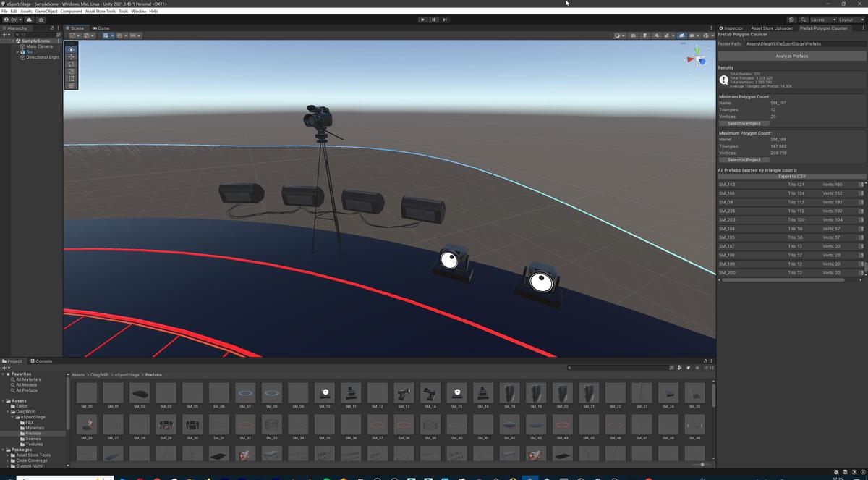
Task: Click Select in Project under Maximum Polygon Count
Action: click(743, 160)
